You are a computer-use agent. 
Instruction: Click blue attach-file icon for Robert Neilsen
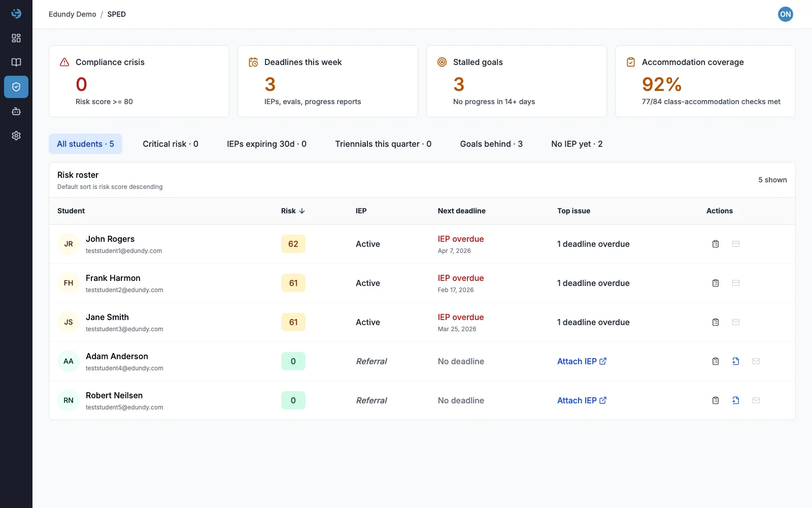(736, 400)
